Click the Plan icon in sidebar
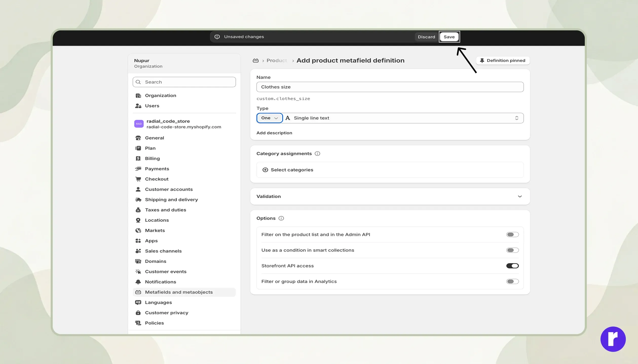This screenshot has height=364, width=638. (138, 148)
